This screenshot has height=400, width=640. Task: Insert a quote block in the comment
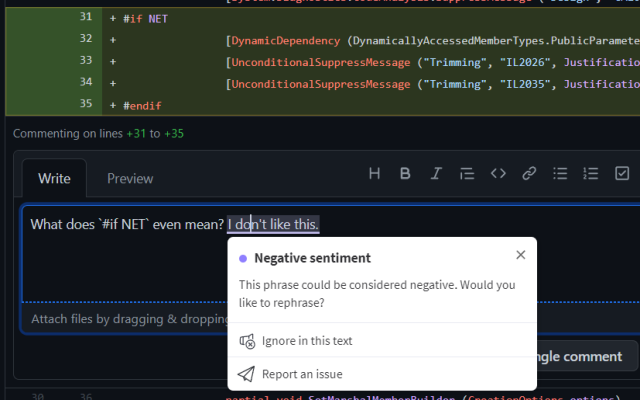click(467, 173)
